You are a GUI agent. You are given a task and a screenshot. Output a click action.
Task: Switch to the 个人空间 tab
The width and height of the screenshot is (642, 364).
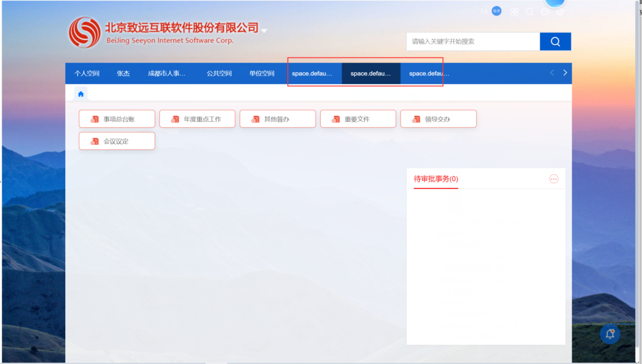click(x=87, y=73)
